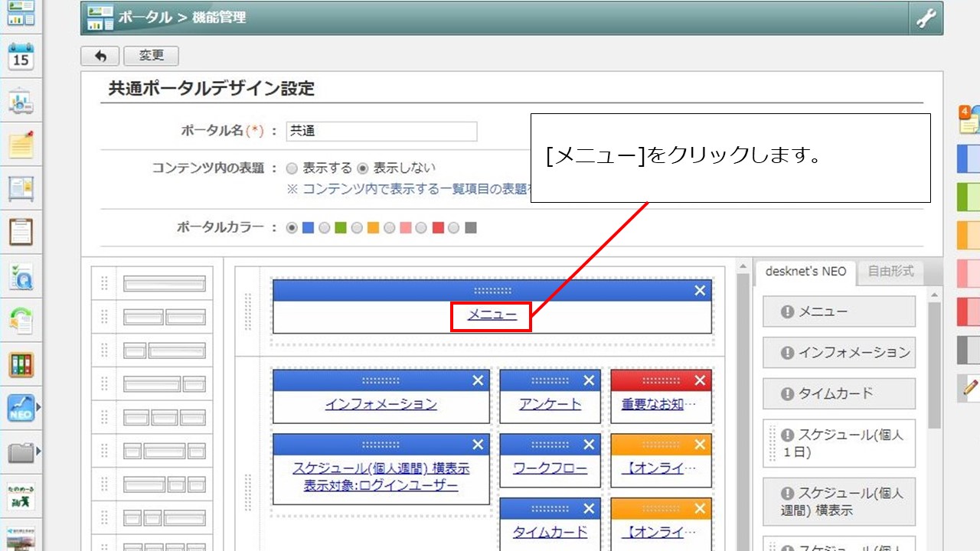Expand the NEO sidebar icon arrow
This screenshot has width=980, height=551.
point(38,409)
